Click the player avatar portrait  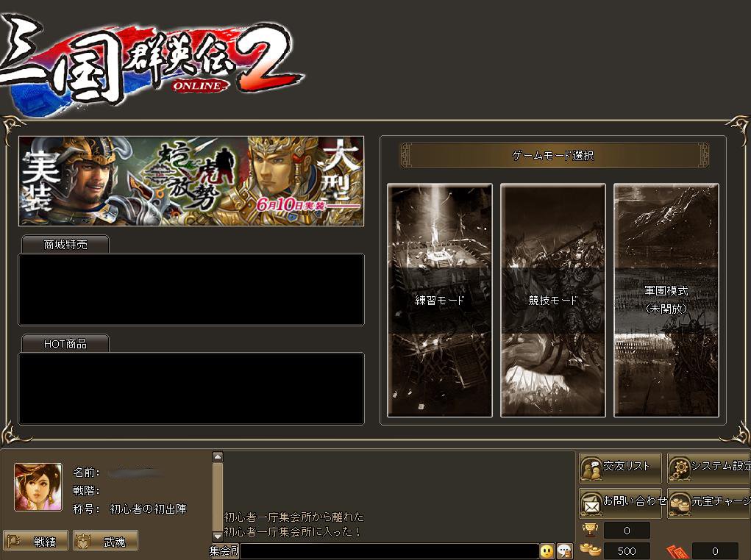pyautogui.click(x=38, y=487)
